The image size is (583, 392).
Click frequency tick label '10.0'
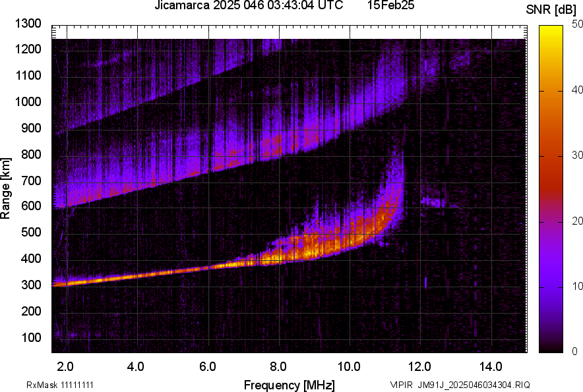tap(349, 367)
